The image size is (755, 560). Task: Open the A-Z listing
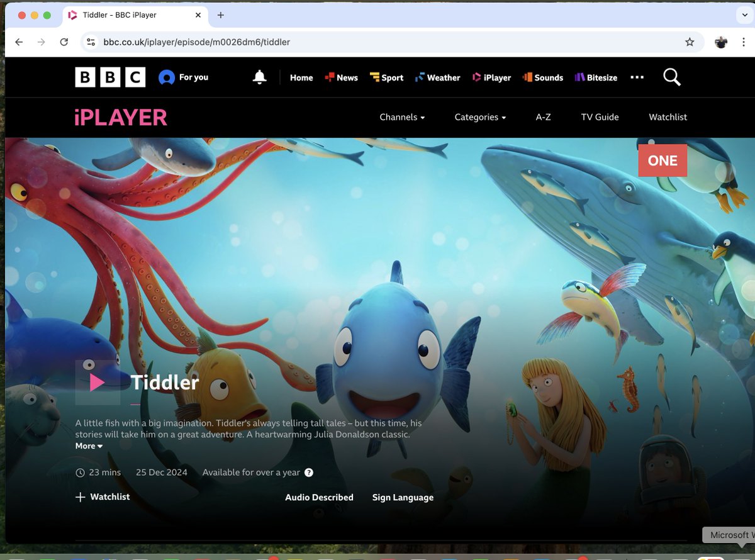[x=543, y=117]
